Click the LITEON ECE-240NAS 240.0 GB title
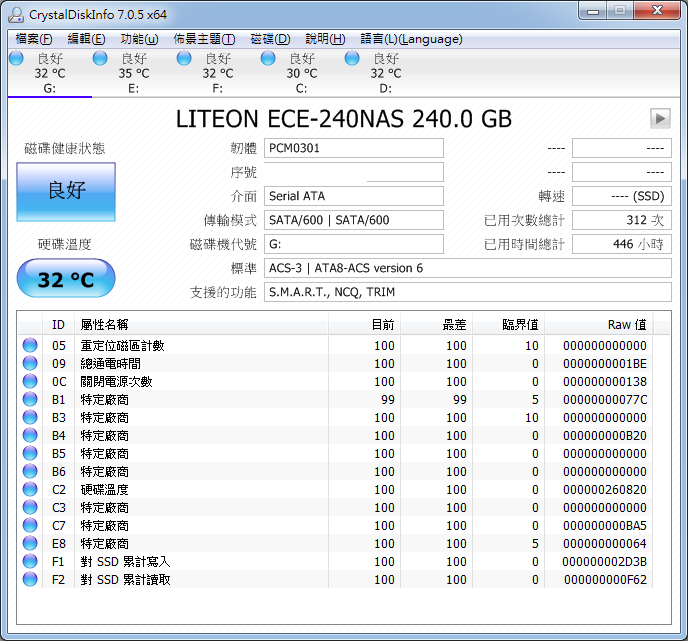 (x=344, y=119)
